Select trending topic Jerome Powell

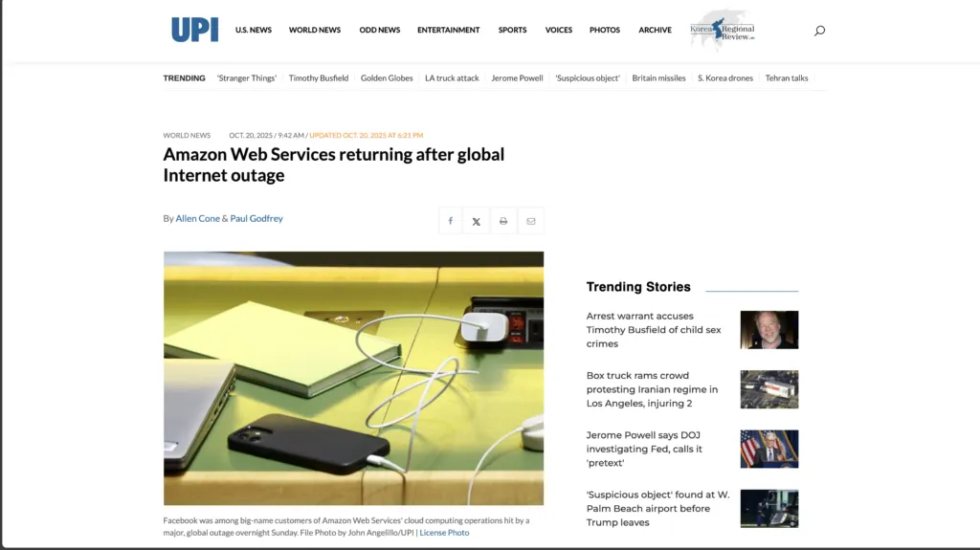point(517,78)
